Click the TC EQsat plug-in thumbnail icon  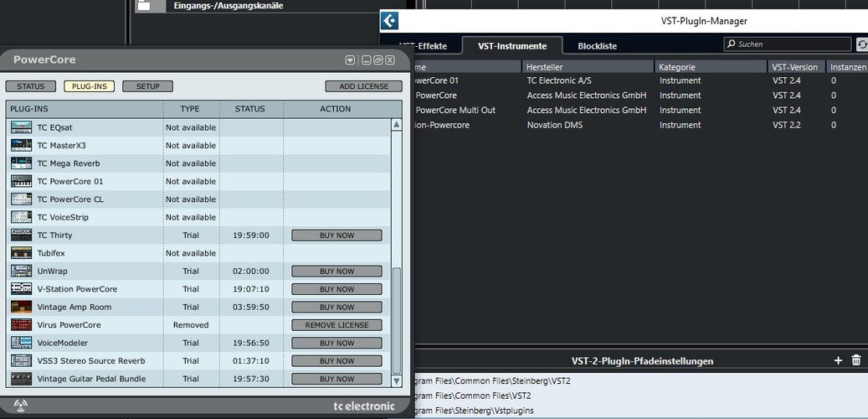(21, 127)
